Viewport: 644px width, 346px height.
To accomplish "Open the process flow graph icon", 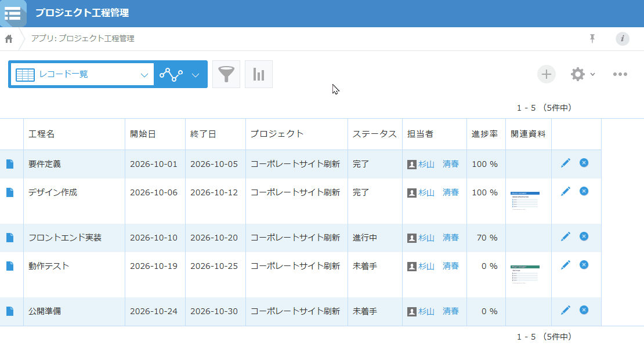I will (x=171, y=75).
